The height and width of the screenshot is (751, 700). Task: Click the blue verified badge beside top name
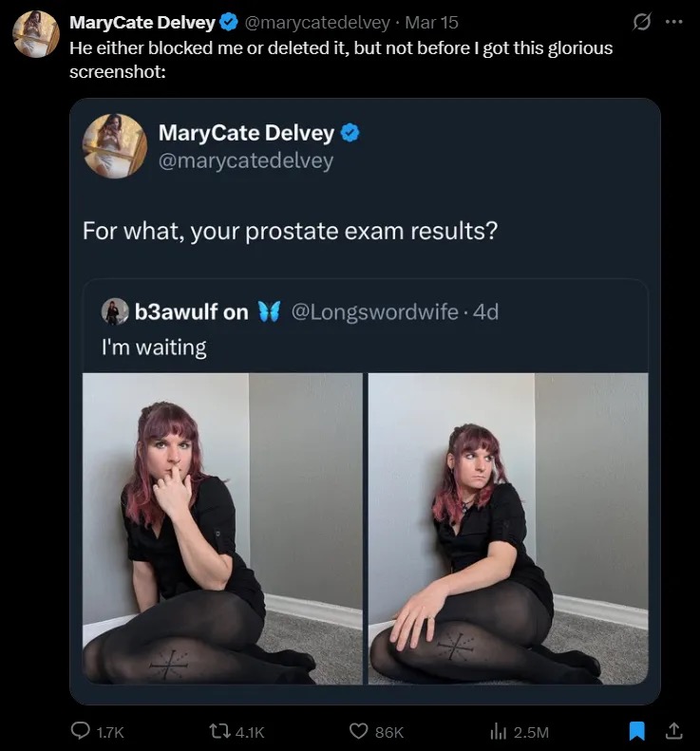click(229, 23)
